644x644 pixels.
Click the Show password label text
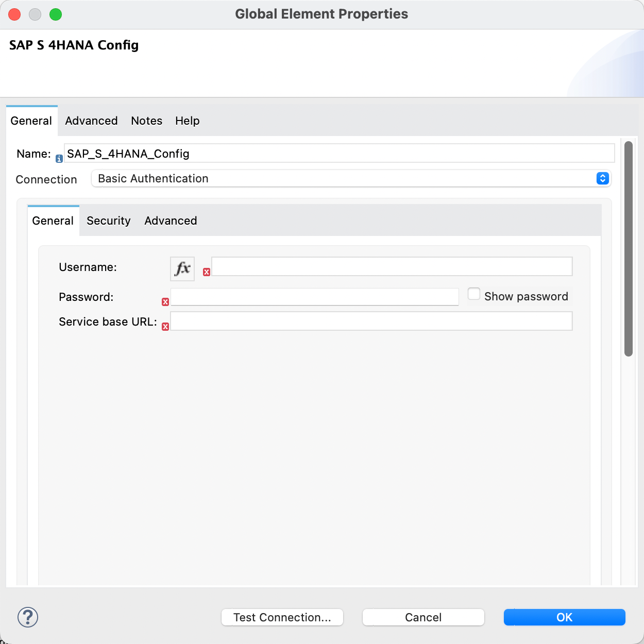coord(526,296)
